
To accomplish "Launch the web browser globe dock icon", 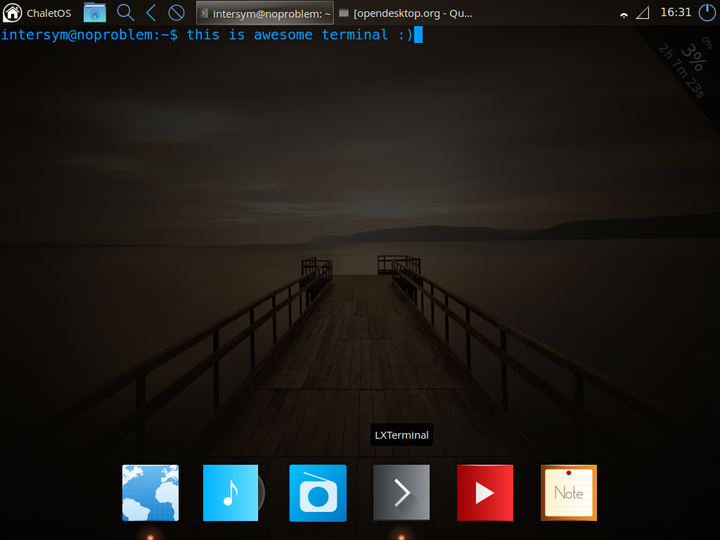I will pos(150,493).
